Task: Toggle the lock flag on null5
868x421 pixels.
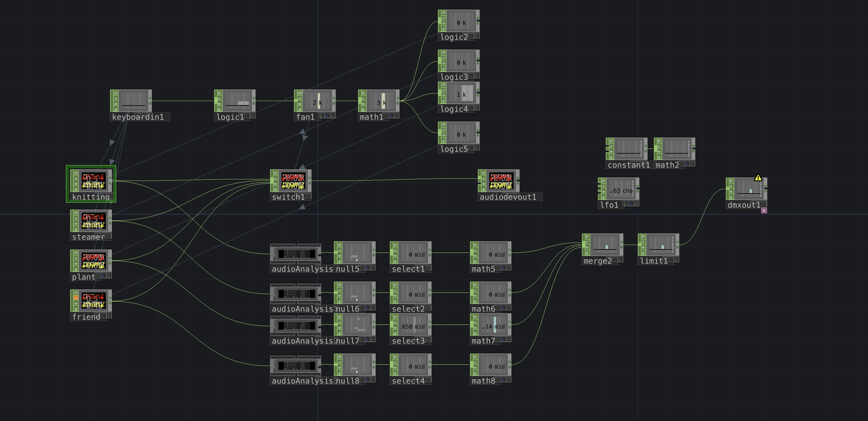Action: pyautogui.click(x=339, y=261)
